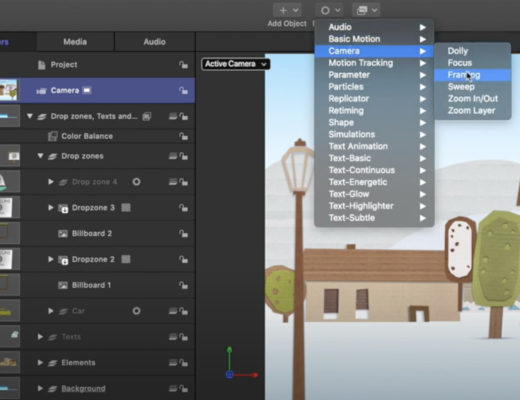Image resolution: width=520 pixels, height=400 pixels.
Task: Switch to the Audio tab
Action: click(x=154, y=42)
